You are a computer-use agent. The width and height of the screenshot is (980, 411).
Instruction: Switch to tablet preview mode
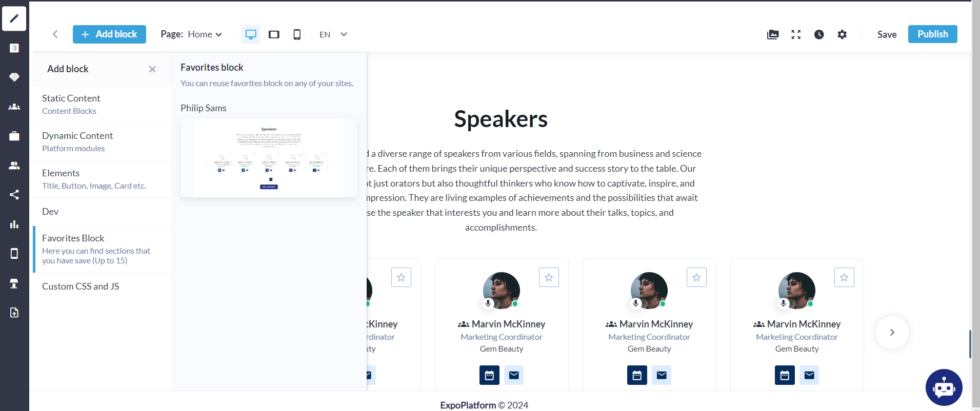(274, 34)
